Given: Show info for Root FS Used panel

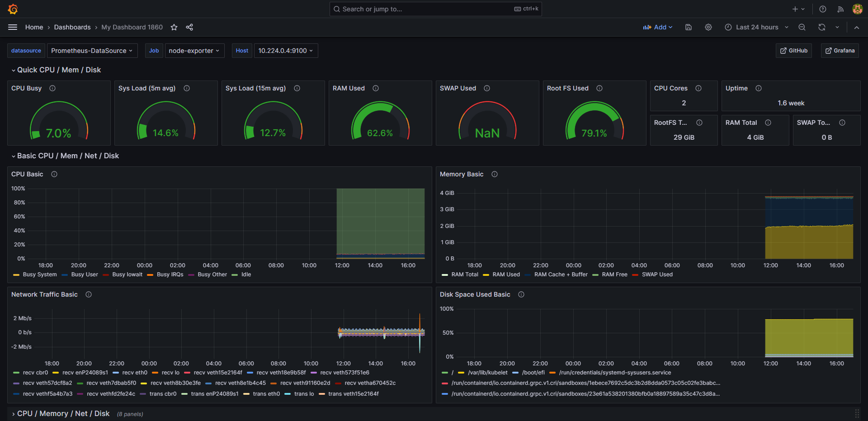Looking at the screenshot, I should click(599, 88).
